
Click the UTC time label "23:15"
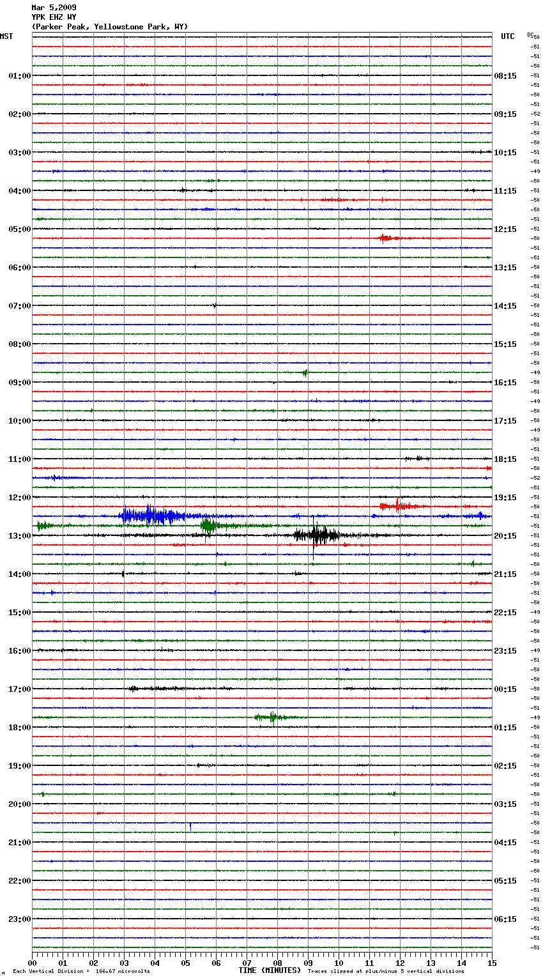click(505, 651)
